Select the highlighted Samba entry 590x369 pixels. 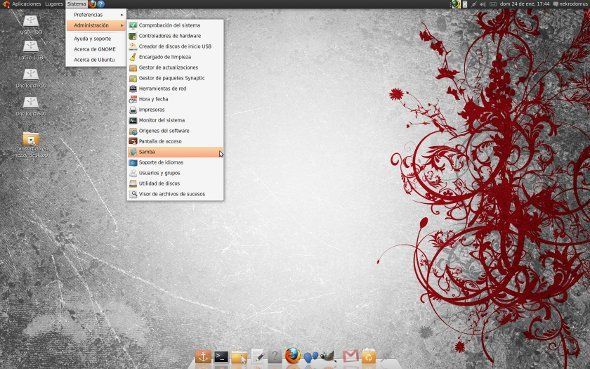(x=175, y=152)
